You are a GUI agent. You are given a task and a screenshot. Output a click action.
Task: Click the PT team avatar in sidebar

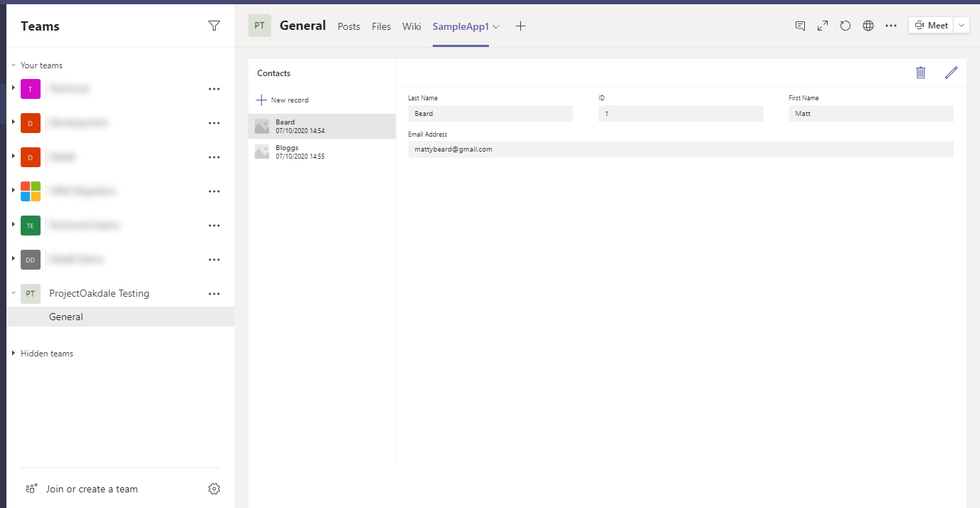[x=31, y=294]
